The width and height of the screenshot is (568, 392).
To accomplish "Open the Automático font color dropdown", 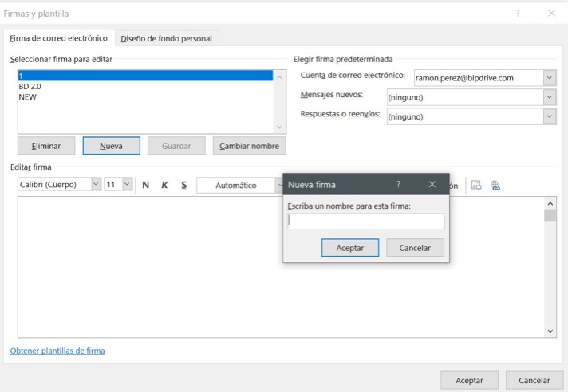I will pyautogui.click(x=279, y=185).
